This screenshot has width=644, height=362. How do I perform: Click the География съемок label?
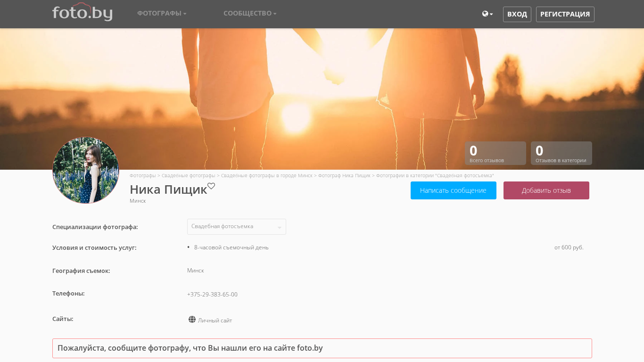[81, 271]
